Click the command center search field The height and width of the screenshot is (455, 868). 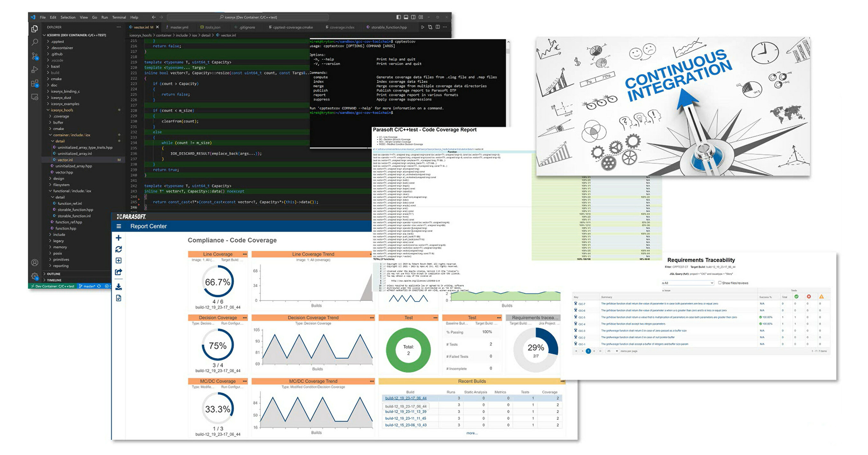(x=248, y=17)
